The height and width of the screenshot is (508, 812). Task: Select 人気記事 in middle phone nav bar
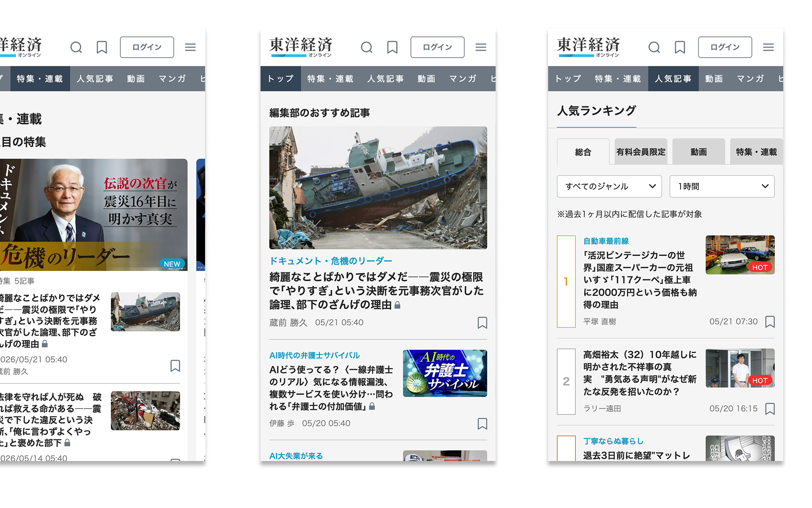(x=385, y=79)
